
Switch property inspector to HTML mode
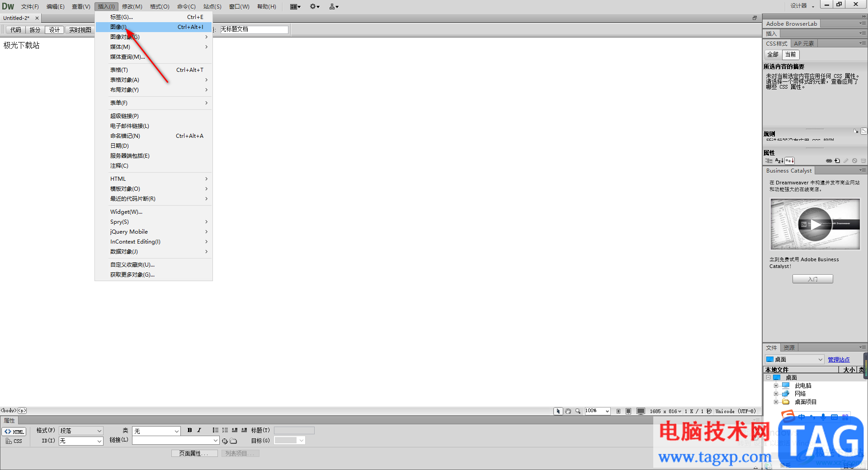[x=14, y=432]
